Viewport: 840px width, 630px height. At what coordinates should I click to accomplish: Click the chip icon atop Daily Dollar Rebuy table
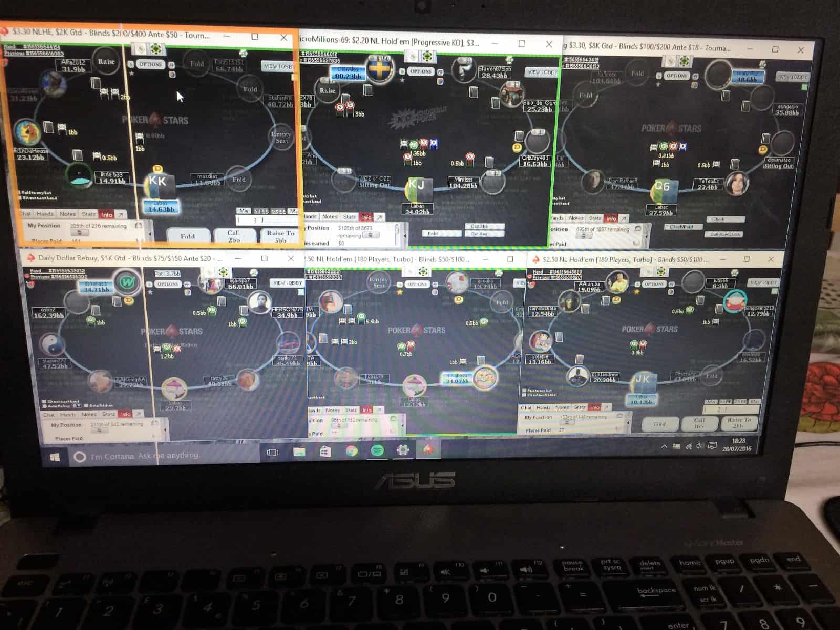[x=223, y=272]
